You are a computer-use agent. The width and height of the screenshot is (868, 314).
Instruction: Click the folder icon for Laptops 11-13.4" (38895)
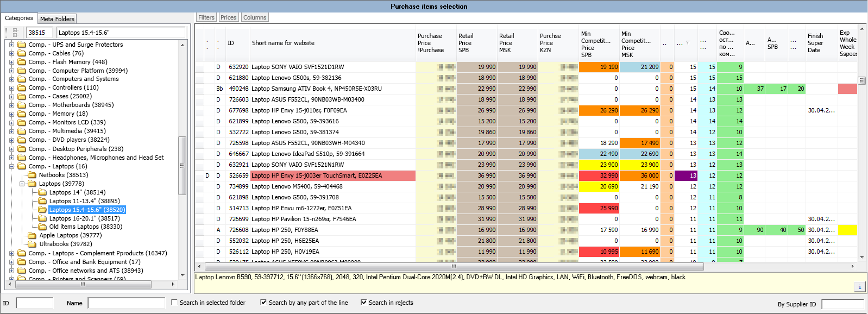coord(42,201)
